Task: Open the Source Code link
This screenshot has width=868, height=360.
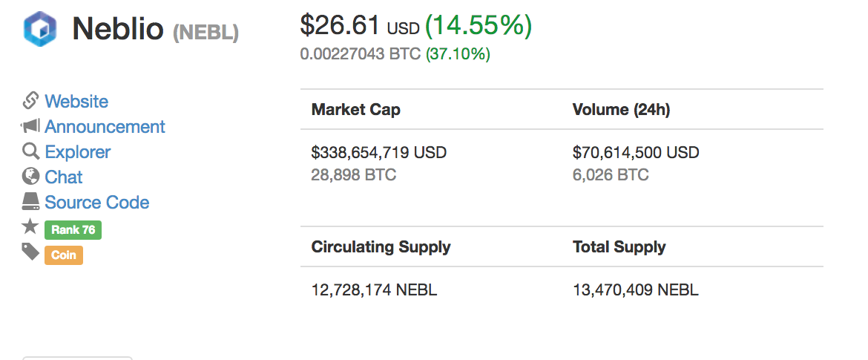Action: tap(96, 203)
